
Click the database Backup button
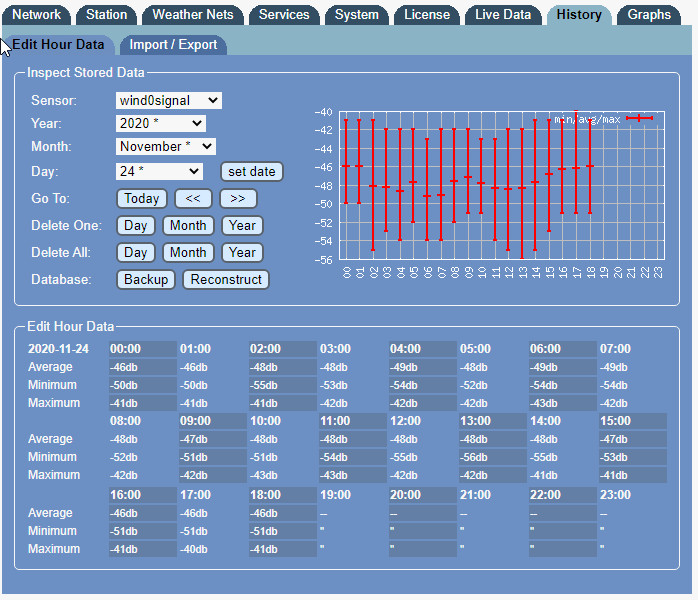(x=146, y=280)
